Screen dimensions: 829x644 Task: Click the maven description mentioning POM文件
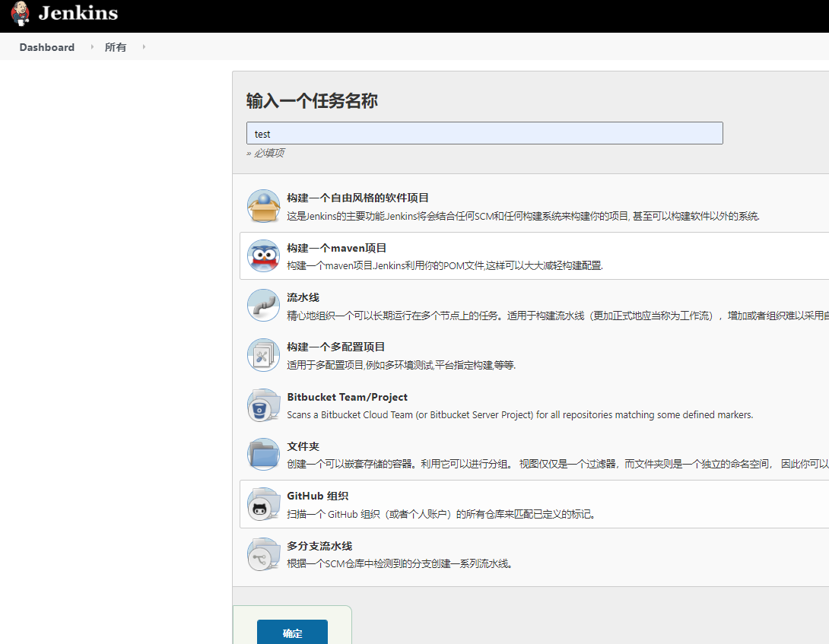coord(445,265)
